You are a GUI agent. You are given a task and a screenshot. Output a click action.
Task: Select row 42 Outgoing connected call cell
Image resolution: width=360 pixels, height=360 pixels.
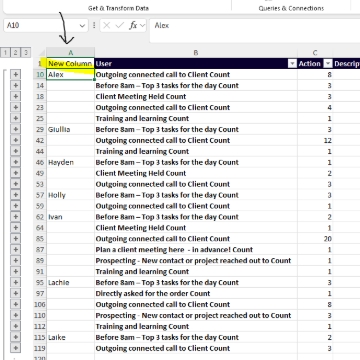coord(196,140)
